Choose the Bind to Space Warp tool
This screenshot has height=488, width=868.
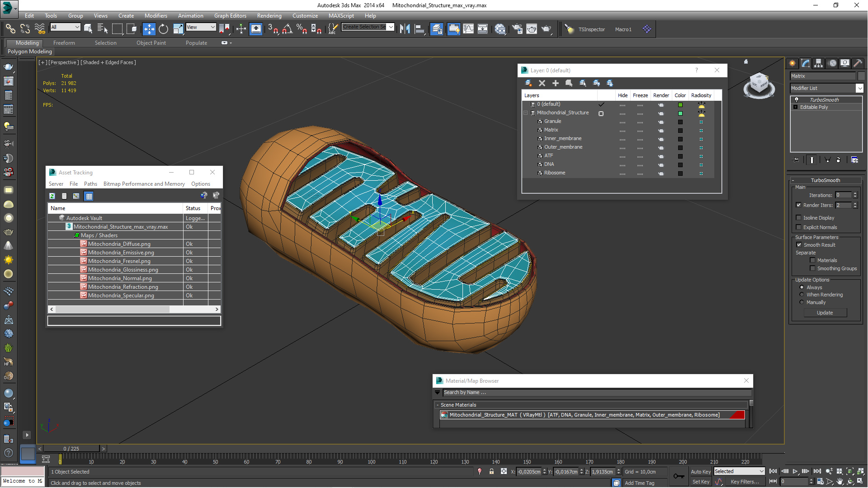coord(40,29)
